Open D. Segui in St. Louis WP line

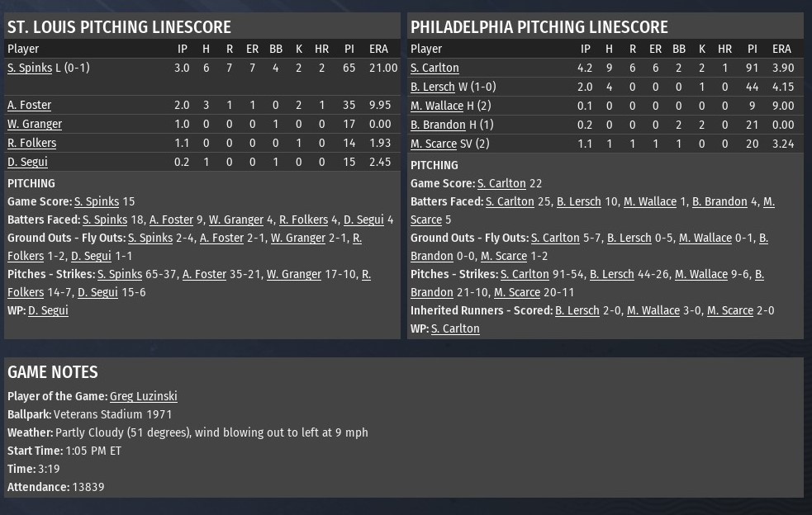coord(48,310)
